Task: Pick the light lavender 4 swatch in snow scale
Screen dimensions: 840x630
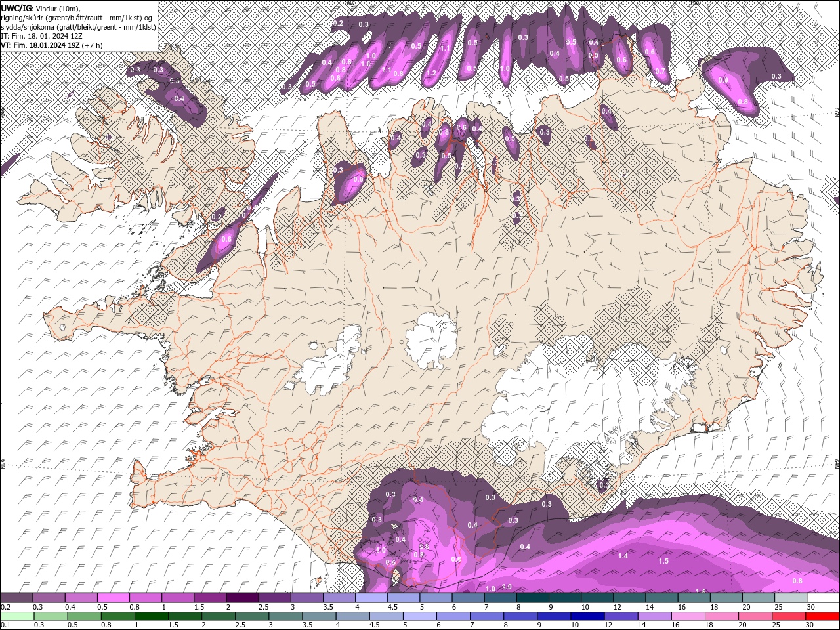Action: (370, 598)
